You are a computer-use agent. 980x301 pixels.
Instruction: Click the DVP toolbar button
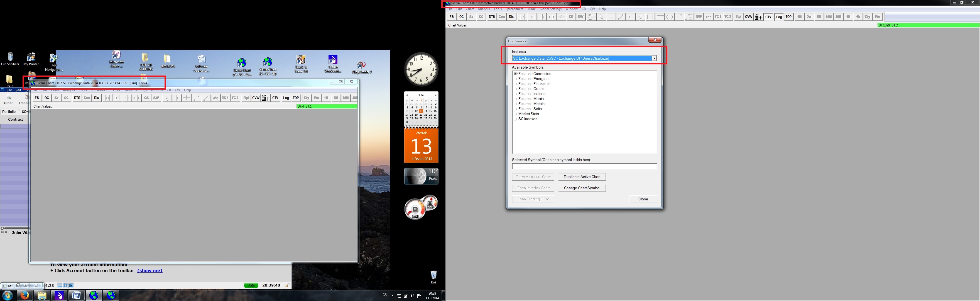click(699, 17)
